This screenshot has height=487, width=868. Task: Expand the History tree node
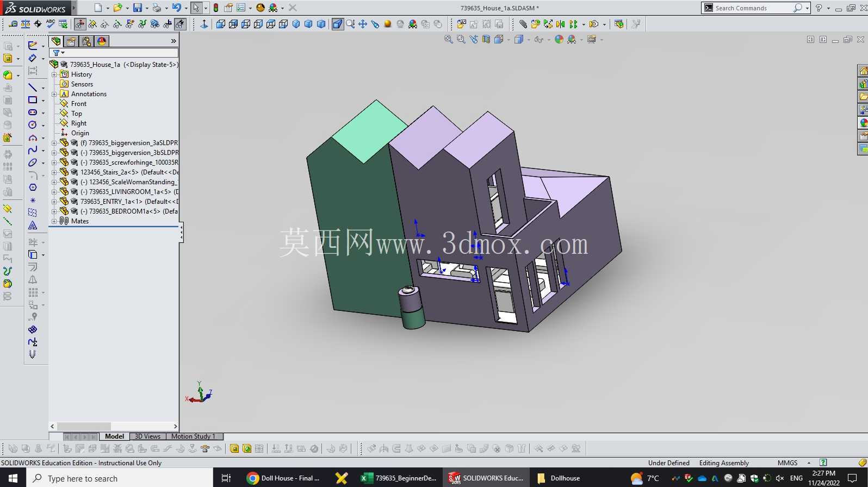pos(54,74)
